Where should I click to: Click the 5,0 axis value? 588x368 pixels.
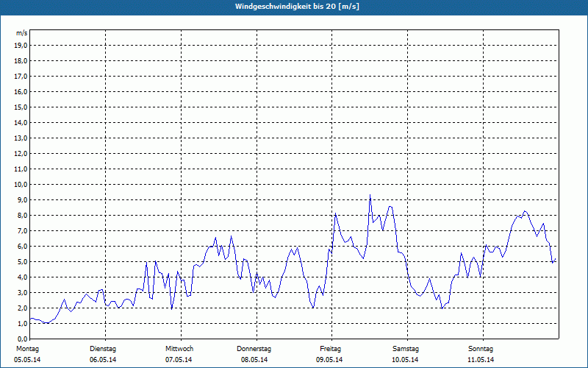[x=23, y=262]
